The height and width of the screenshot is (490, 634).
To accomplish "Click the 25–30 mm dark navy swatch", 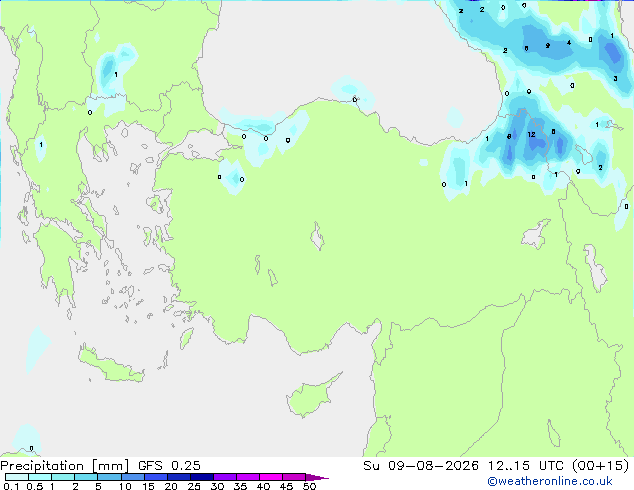I will 202,477.
